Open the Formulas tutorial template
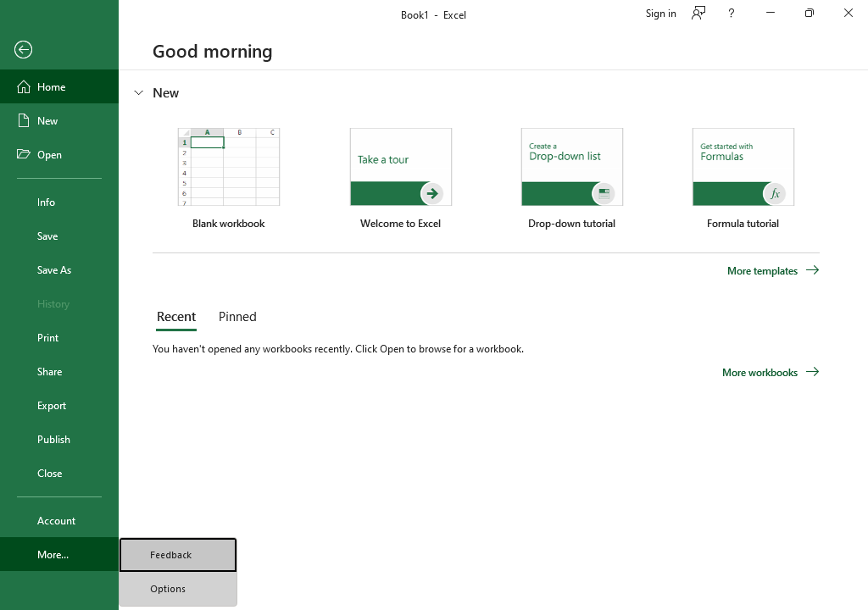 pyautogui.click(x=743, y=167)
